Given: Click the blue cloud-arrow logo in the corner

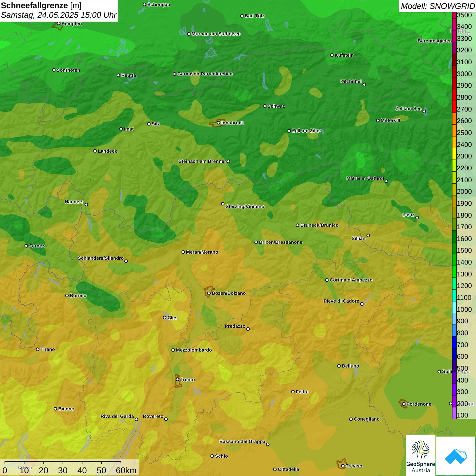Looking at the screenshot, I should coord(456,456).
